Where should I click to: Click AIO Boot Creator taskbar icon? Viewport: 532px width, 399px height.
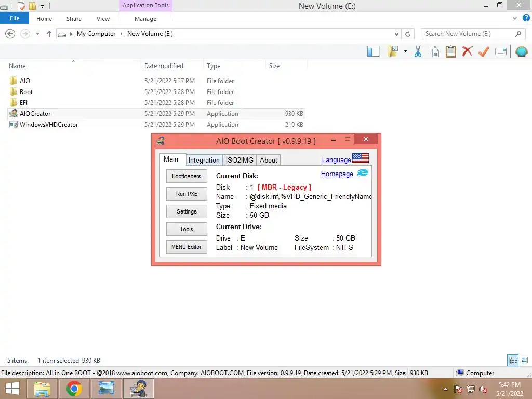click(139, 389)
